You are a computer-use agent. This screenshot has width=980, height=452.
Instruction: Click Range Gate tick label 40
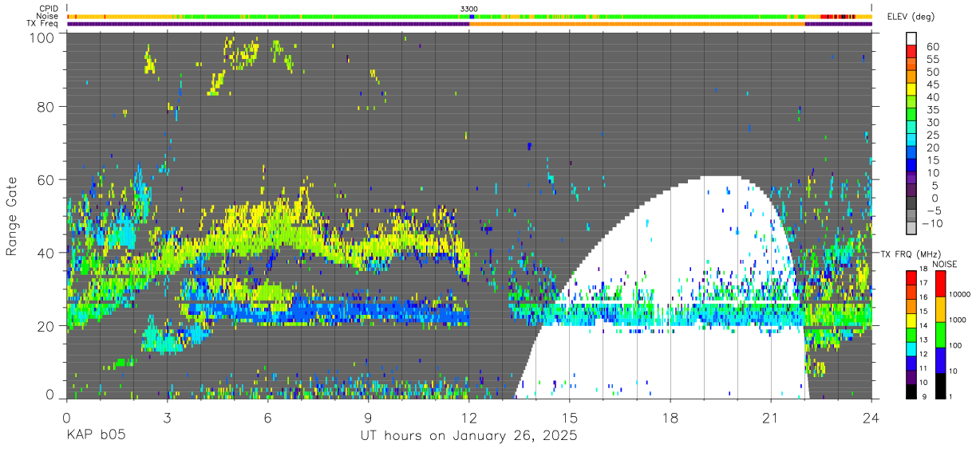click(47, 253)
